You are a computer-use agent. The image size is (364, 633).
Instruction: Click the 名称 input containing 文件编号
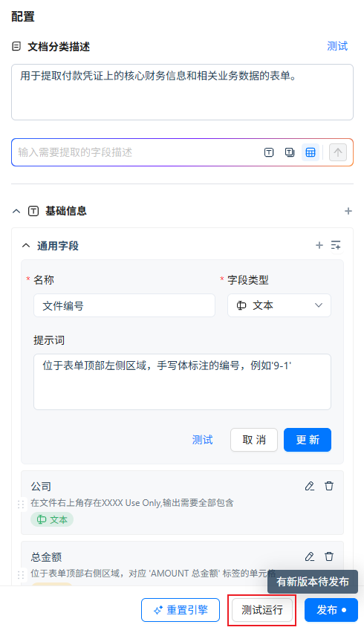click(124, 305)
